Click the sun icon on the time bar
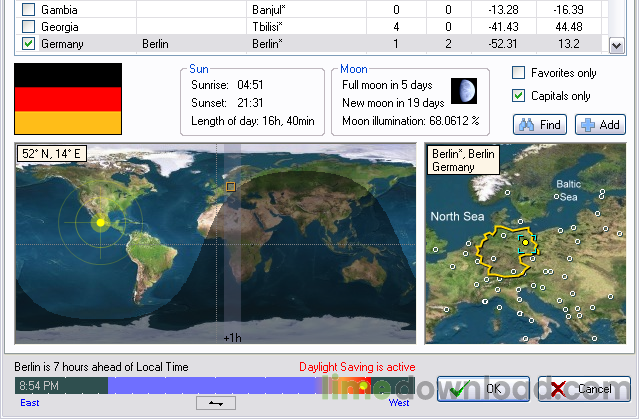 362,386
